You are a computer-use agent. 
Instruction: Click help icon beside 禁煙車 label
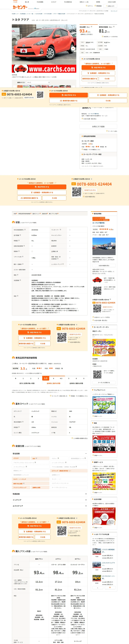click(x=19, y=251)
